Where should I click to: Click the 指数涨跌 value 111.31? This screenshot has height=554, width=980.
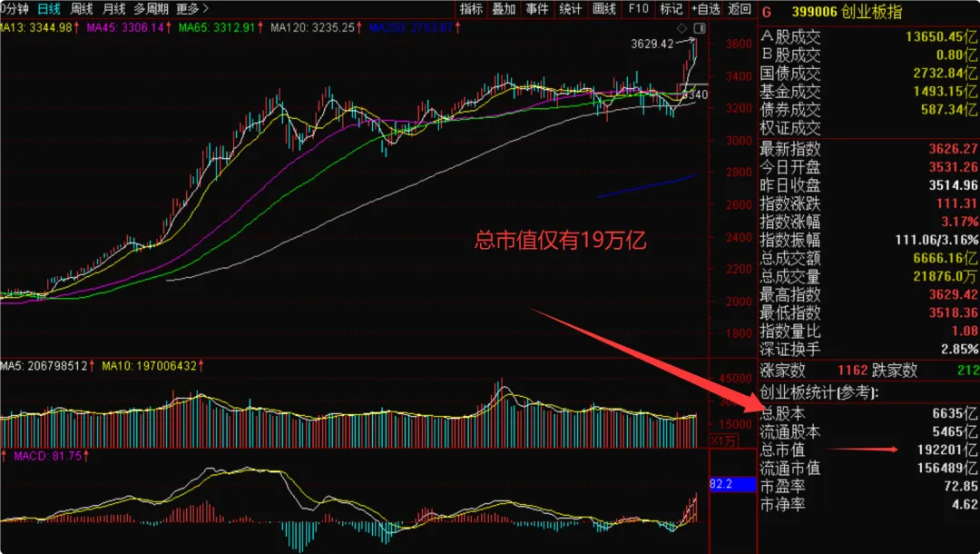(957, 203)
